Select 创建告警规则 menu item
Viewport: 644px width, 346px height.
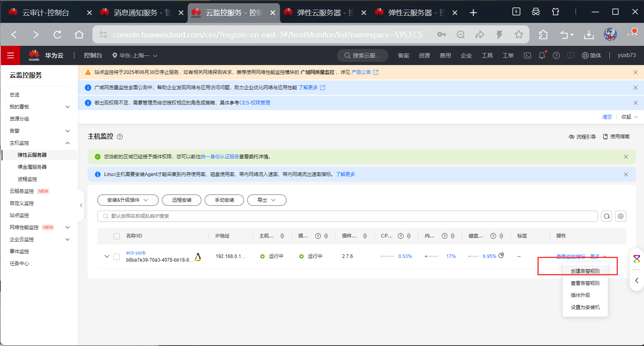tap(585, 271)
